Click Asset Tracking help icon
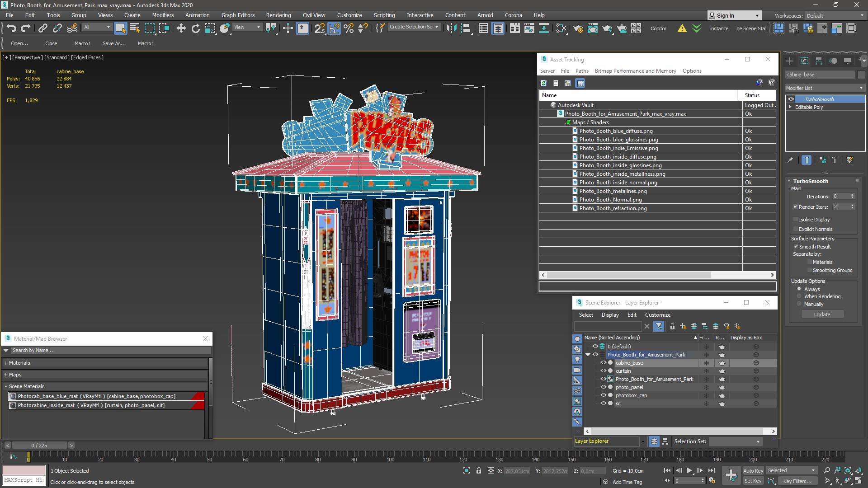This screenshot has width=868, height=488. pyautogui.click(x=759, y=83)
